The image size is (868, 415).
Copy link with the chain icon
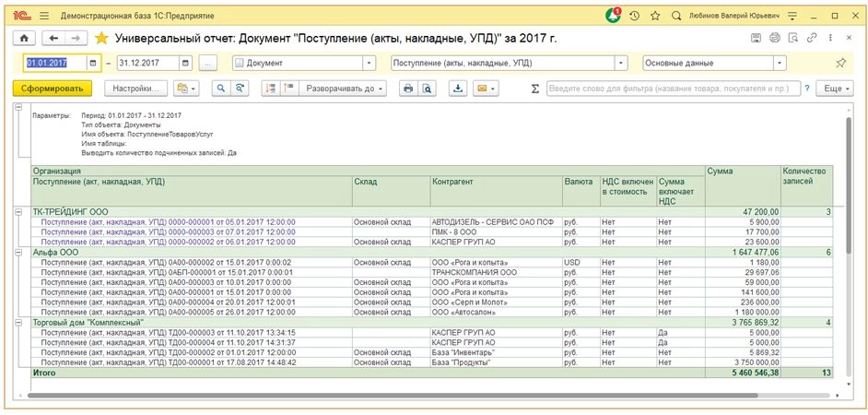812,38
